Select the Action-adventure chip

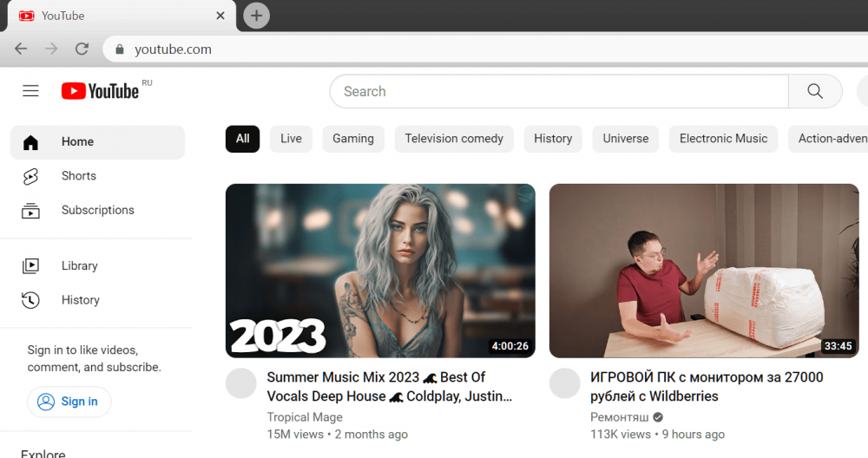coord(828,139)
